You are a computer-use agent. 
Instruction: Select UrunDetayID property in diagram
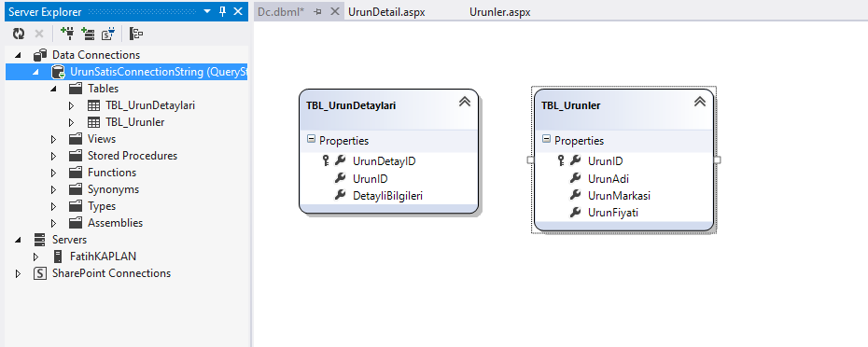coord(385,161)
